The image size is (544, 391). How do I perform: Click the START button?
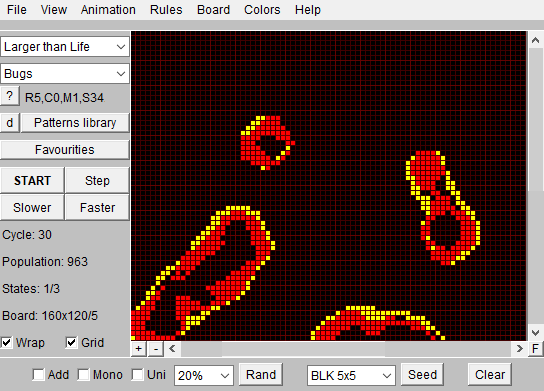32,180
